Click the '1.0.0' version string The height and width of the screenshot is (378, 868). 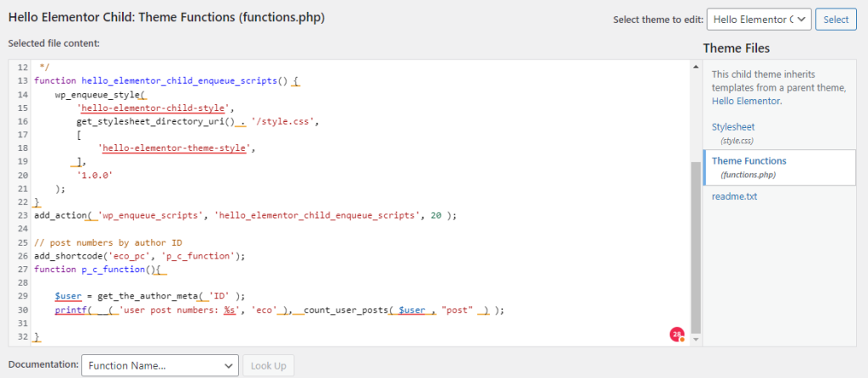pos(95,175)
